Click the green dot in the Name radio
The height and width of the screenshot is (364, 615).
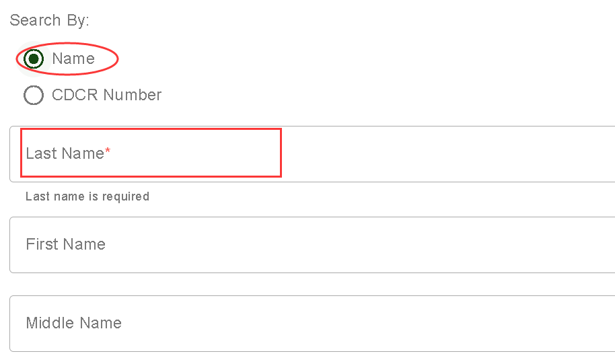(x=34, y=59)
